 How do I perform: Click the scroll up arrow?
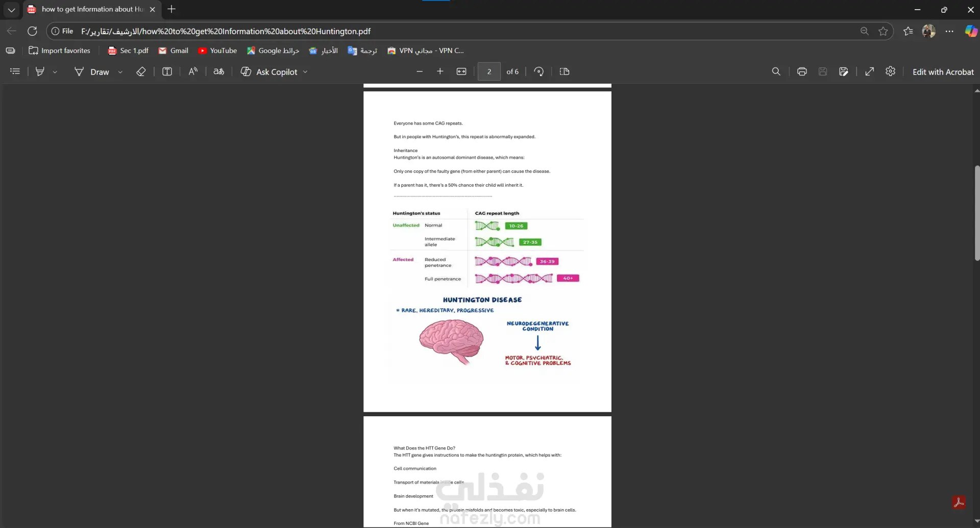point(976,91)
